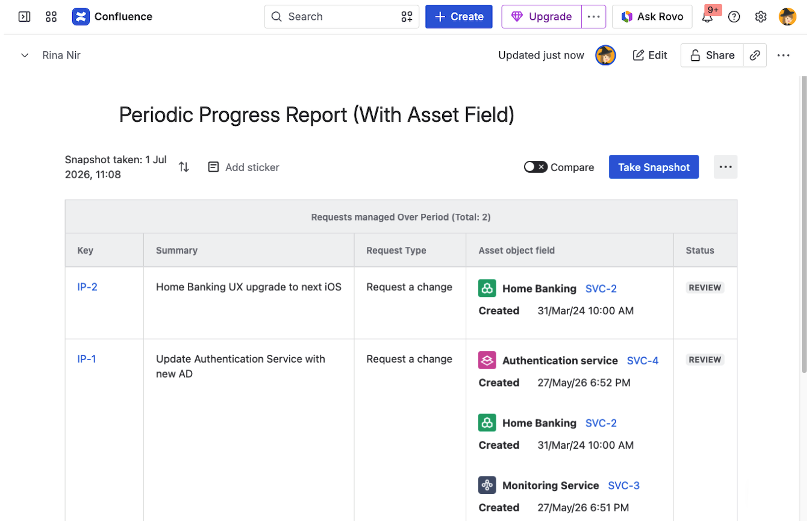Open the SVC-4 asset link

point(643,361)
